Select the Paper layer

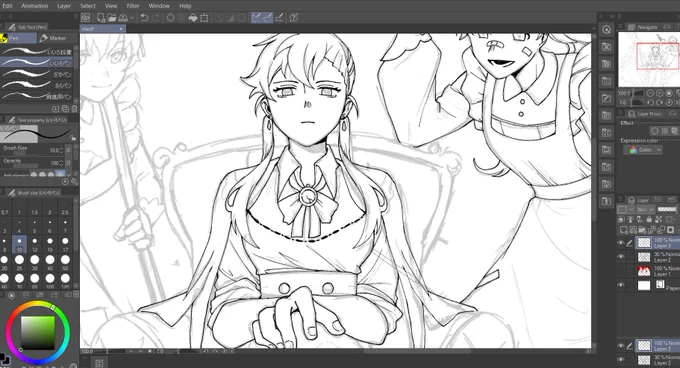[x=649, y=285]
